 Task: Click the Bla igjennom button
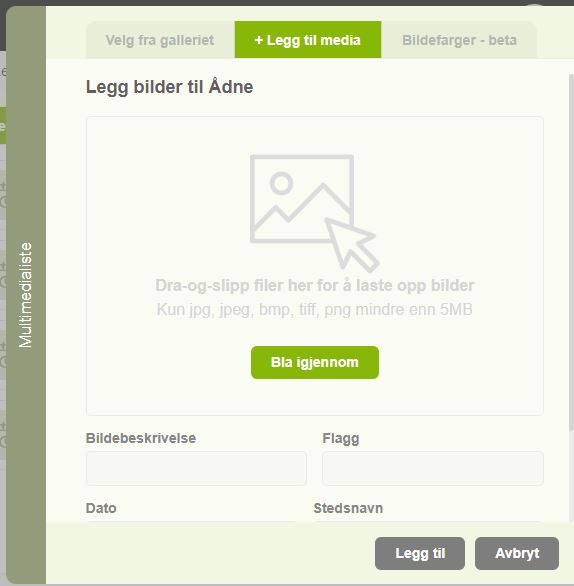pyautogui.click(x=315, y=363)
